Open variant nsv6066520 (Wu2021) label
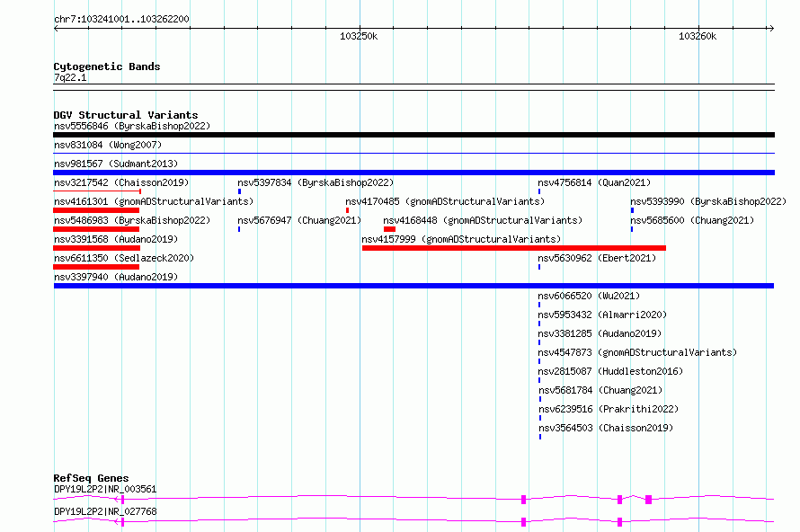The image size is (800, 532). coord(589,296)
